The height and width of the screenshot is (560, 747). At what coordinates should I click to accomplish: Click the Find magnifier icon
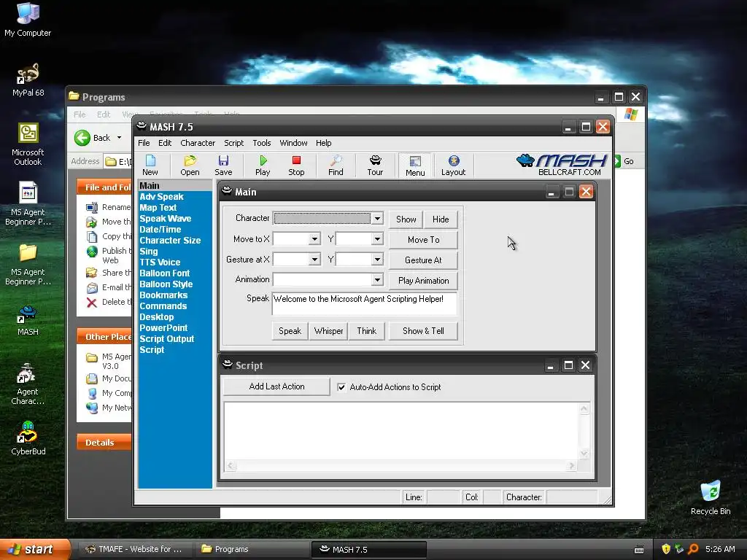tap(336, 166)
